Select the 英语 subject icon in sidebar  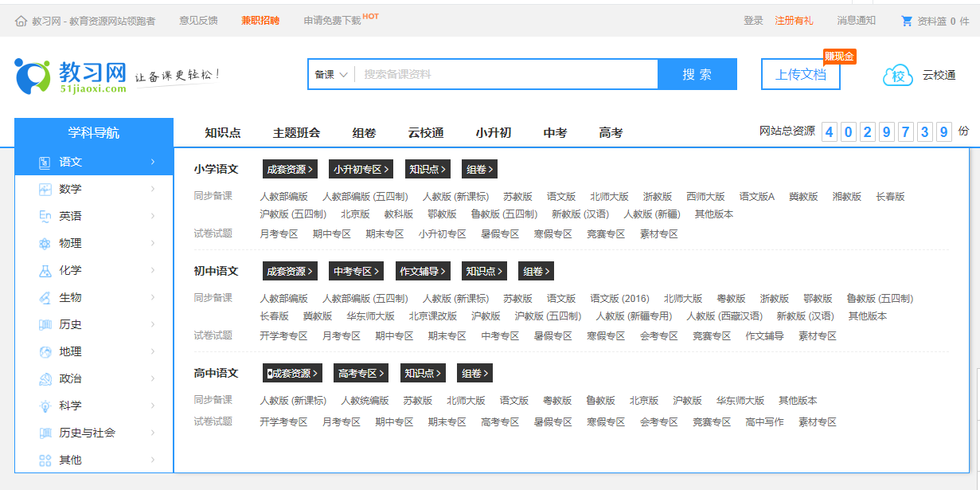pyautogui.click(x=44, y=216)
